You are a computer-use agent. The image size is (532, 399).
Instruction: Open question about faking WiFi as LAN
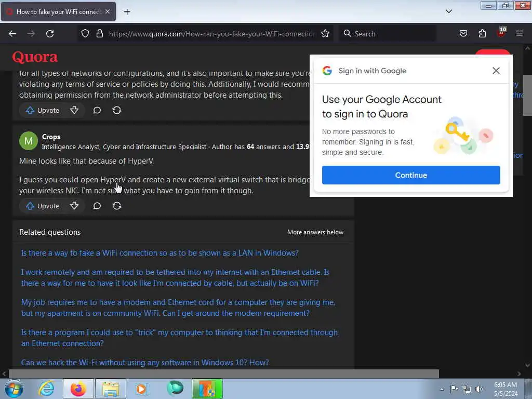click(x=160, y=253)
